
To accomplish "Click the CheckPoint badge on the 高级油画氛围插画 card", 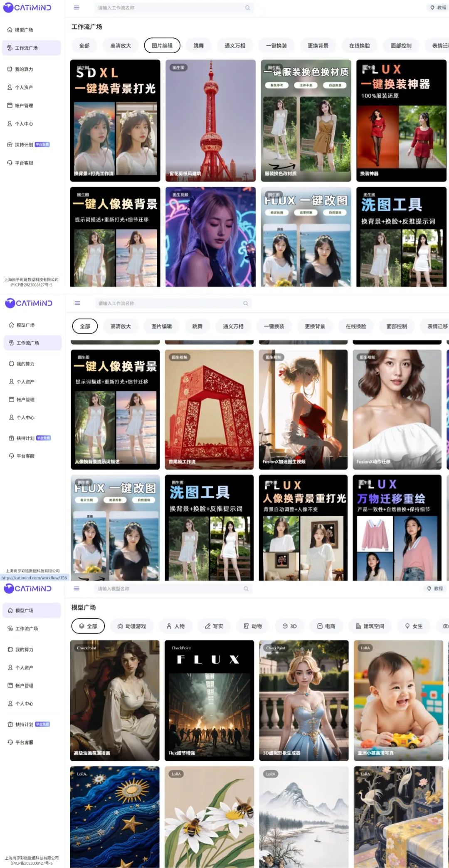I will [86, 648].
